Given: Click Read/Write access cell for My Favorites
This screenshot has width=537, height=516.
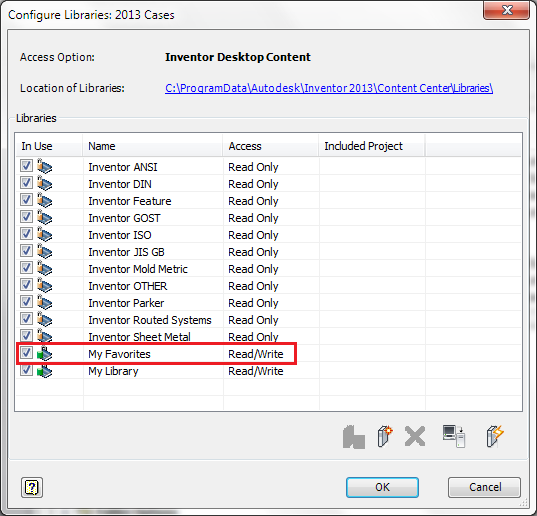Looking at the screenshot, I should (256, 354).
